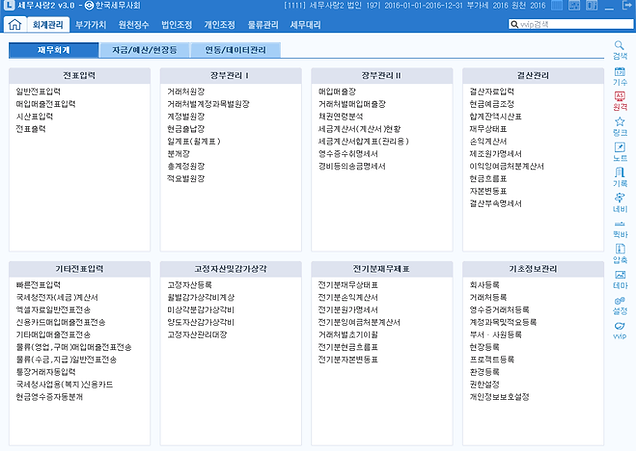The image size is (636, 451).
Task: Open 계정과목및적요등록
Action: 503,322
